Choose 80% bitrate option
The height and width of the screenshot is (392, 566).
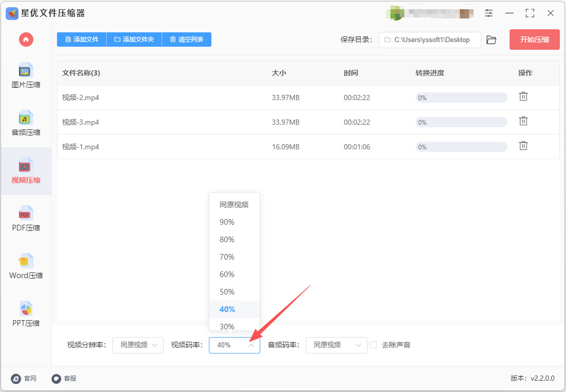pos(235,239)
